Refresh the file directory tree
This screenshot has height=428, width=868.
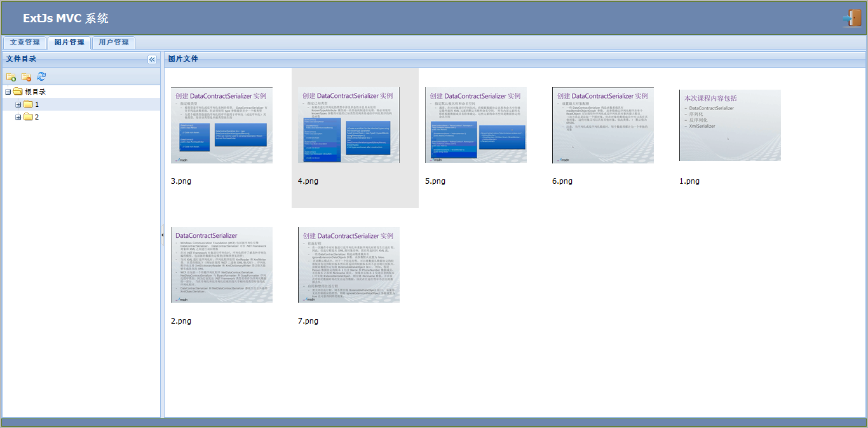[x=41, y=77]
